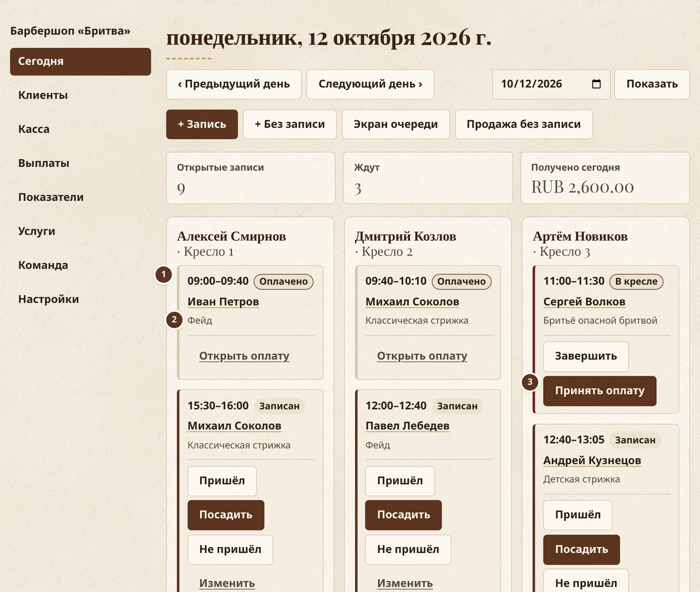Click the + Без записи button
The height and width of the screenshot is (592, 700).
pos(290,124)
